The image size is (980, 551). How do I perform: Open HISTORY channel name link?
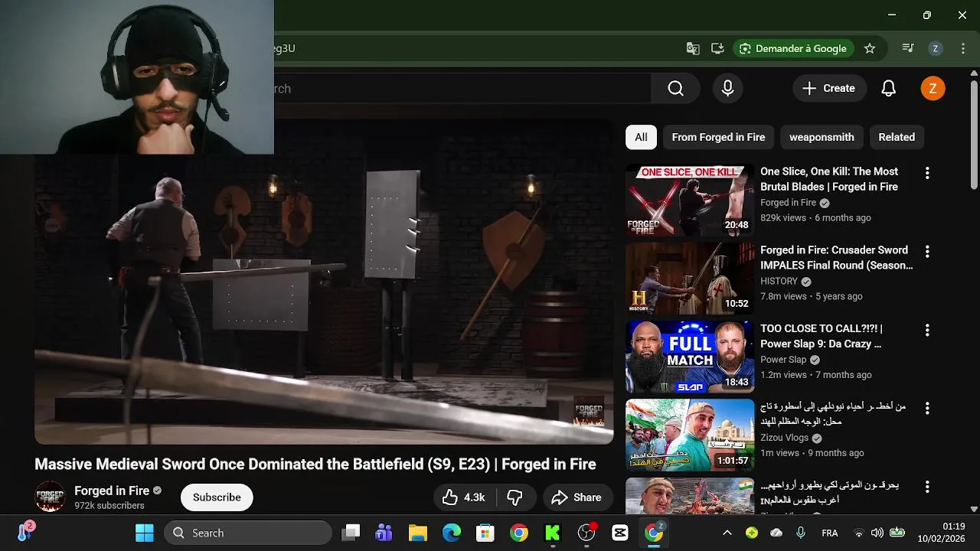coord(779,281)
